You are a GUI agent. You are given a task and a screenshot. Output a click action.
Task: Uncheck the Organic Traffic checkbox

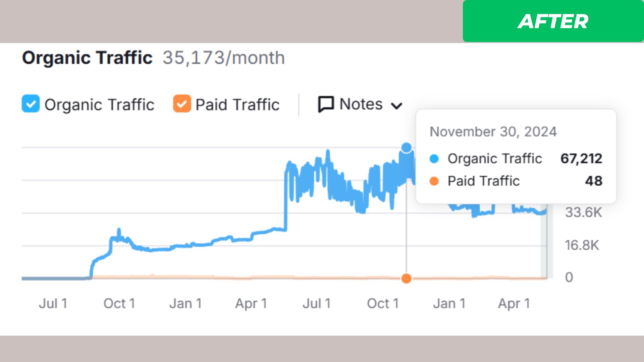pyautogui.click(x=31, y=104)
